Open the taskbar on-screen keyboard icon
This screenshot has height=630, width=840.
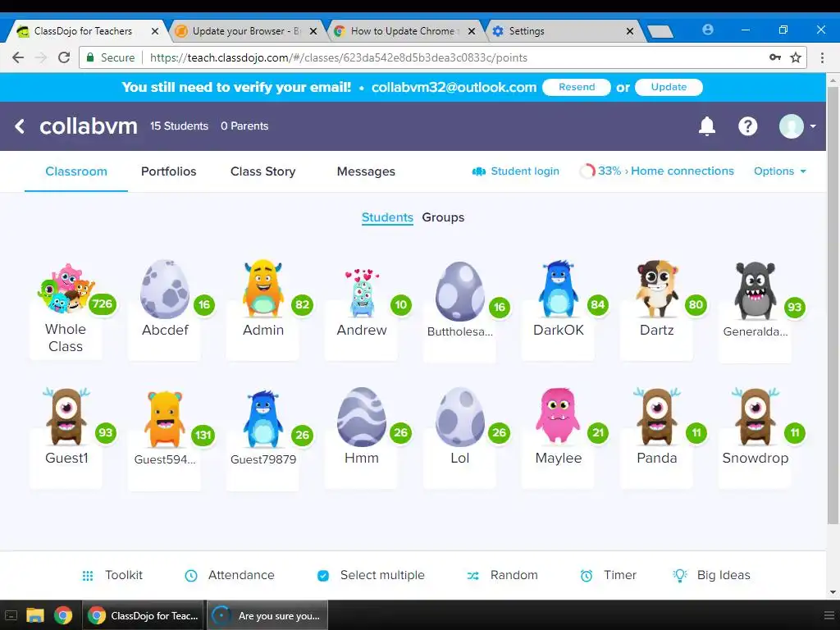point(11,615)
